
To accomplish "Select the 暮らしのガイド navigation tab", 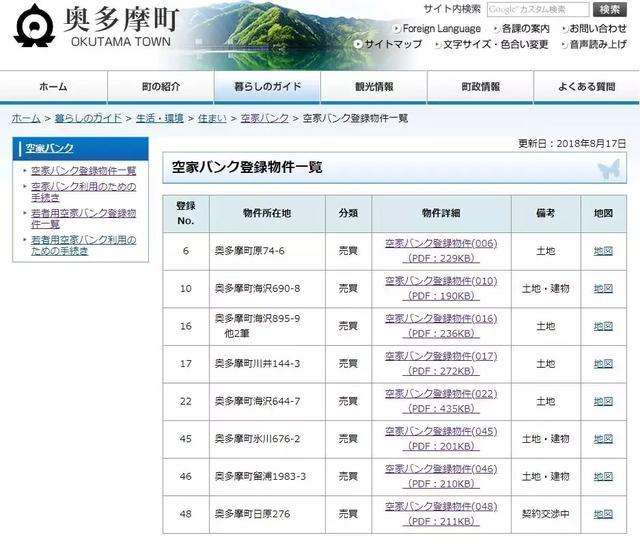I will click(x=266, y=87).
